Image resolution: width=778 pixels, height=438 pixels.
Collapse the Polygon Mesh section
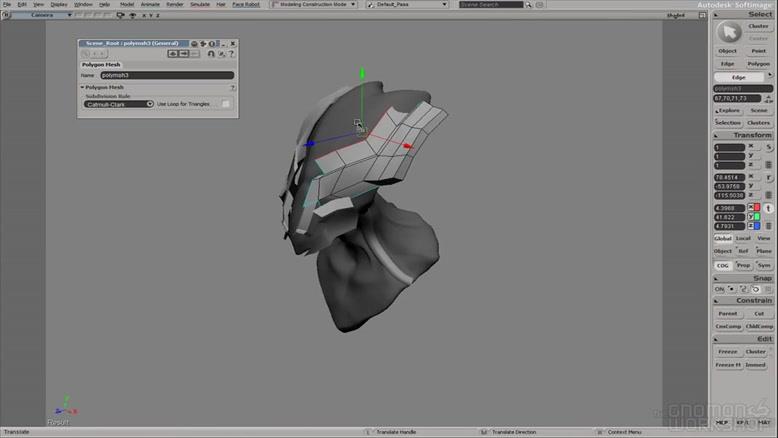[82, 87]
